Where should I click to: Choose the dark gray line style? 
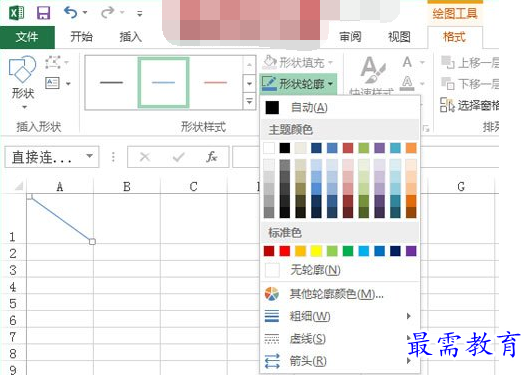111,82
